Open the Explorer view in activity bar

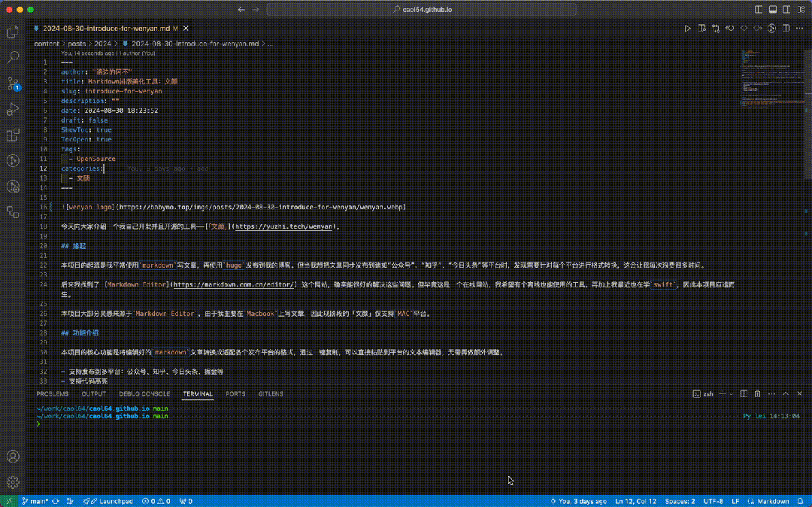[13, 32]
